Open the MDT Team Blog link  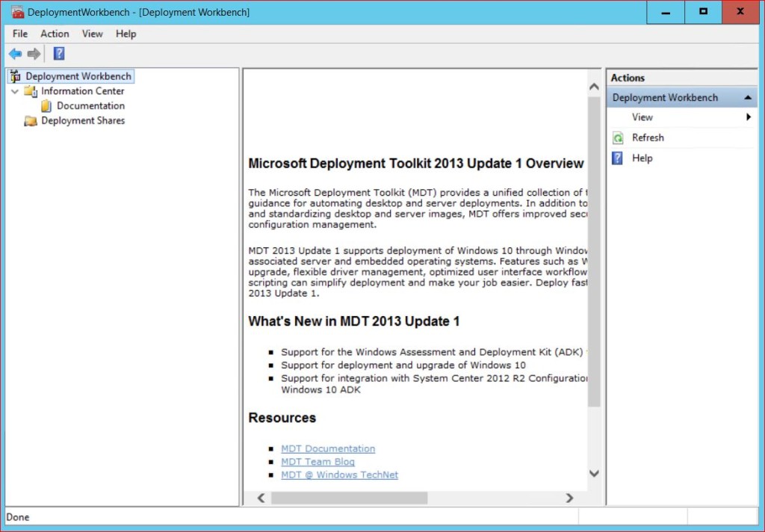coord(318,462)
